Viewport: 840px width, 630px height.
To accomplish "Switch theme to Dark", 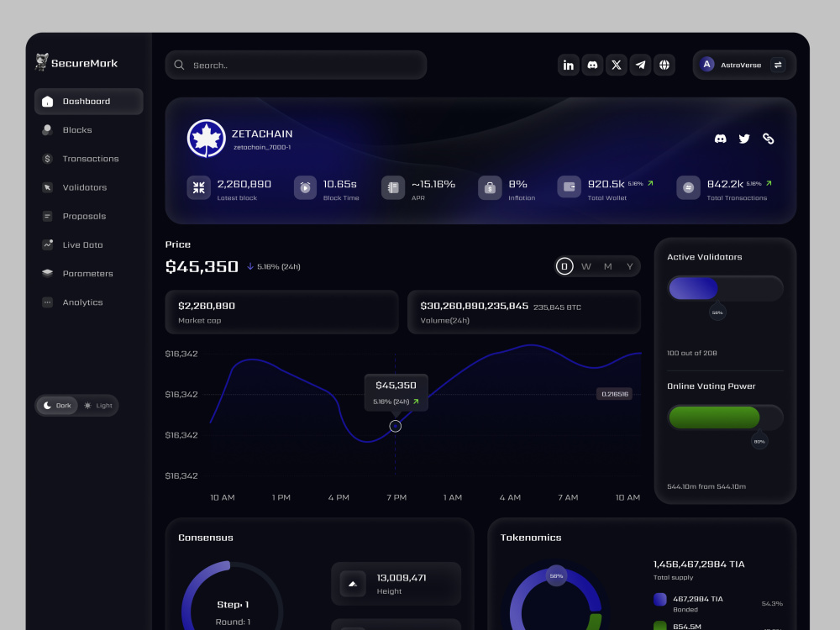I will click(x=57, y=406).
